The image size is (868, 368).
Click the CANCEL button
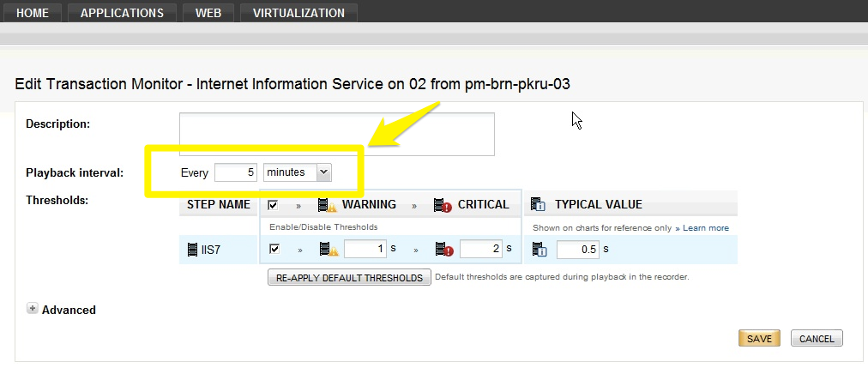pos(817,338)
